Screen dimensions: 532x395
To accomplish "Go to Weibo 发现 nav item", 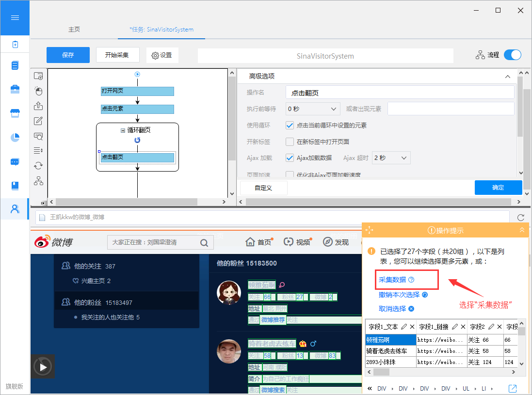I will pyautogui.click(x=336, y=242).
